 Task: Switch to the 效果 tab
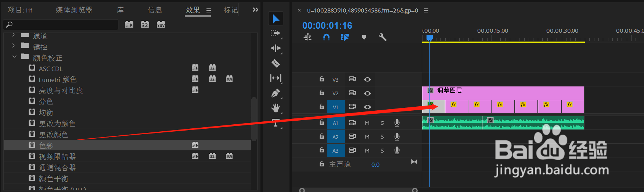point(193,10)
